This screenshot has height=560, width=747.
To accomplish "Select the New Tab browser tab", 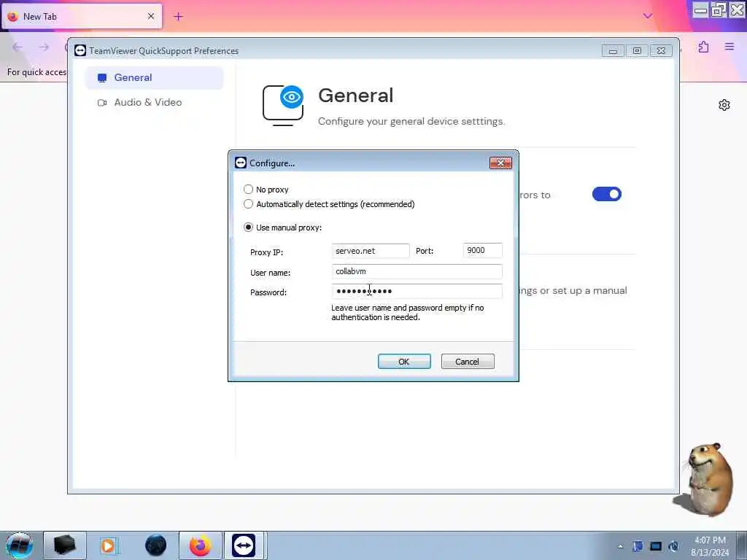I will click(82, 17).
